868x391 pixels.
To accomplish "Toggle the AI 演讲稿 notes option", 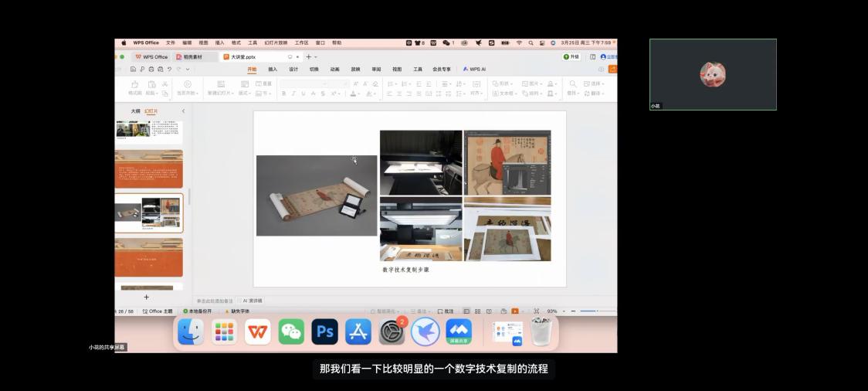I will (x=253, y=301).
